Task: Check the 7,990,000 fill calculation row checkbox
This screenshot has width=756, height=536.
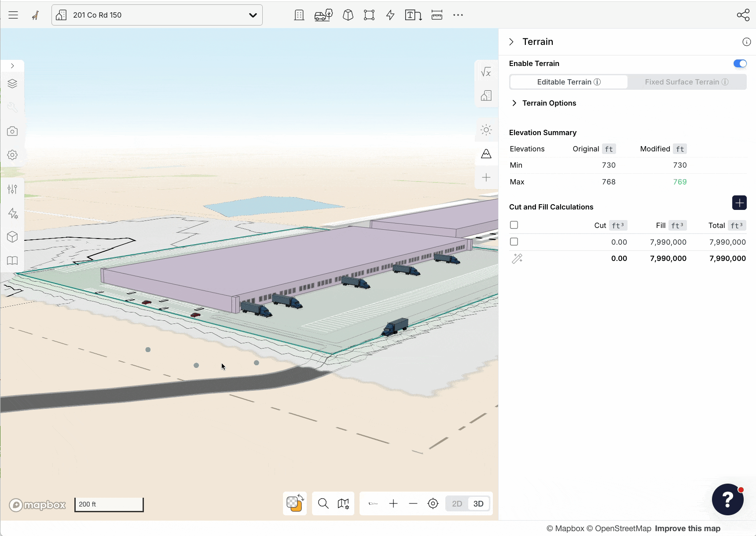Action: (514, 241)
